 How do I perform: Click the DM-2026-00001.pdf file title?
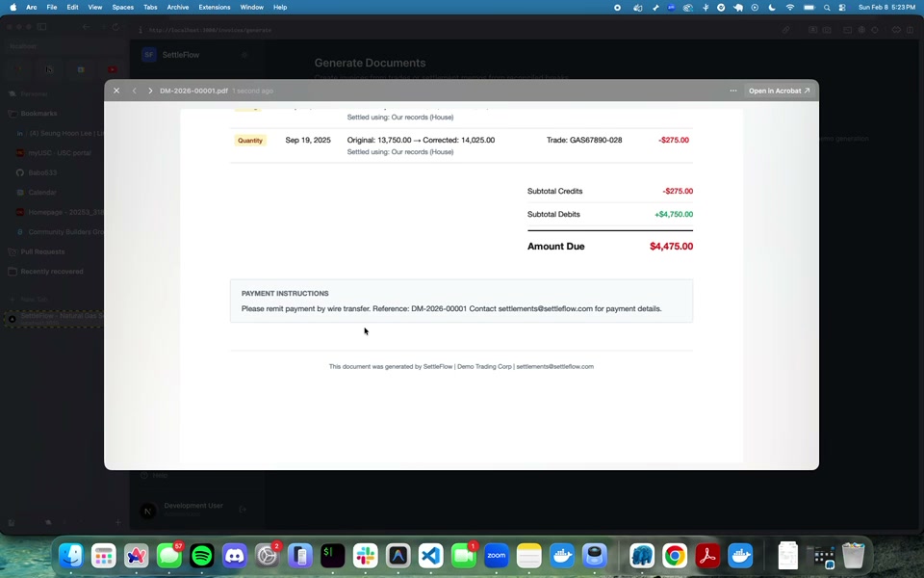pos(193,91)
